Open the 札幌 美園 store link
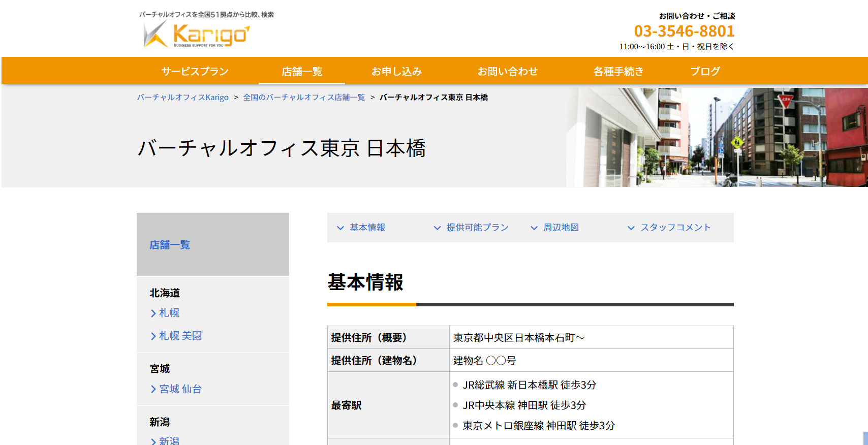 point(180,336)
